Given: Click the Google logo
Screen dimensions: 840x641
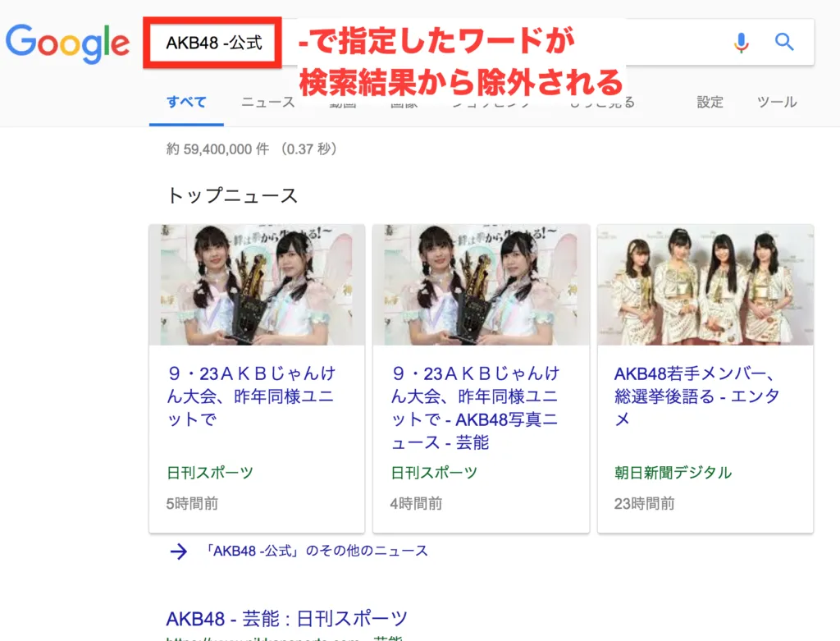Looking at the screenshot, I should click(x=67, y=43).
